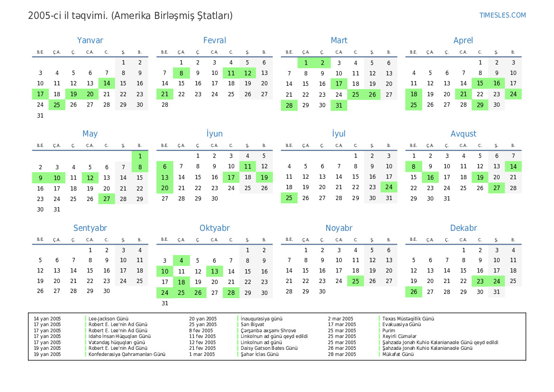Viewport: 554px width, 392px height.
Task: Select the Mükafat Günü legend entry
Action: click(398, 354)
